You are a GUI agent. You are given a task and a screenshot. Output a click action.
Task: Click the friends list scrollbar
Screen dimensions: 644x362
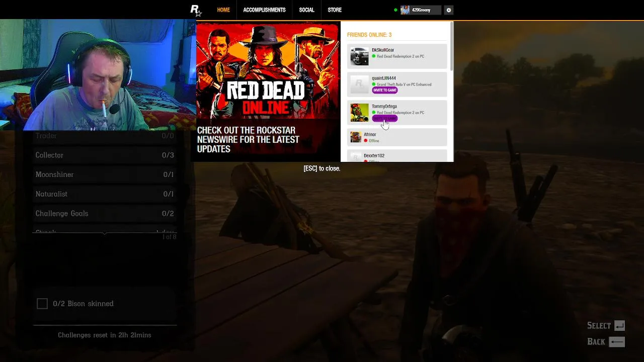[x=452, y=46]
